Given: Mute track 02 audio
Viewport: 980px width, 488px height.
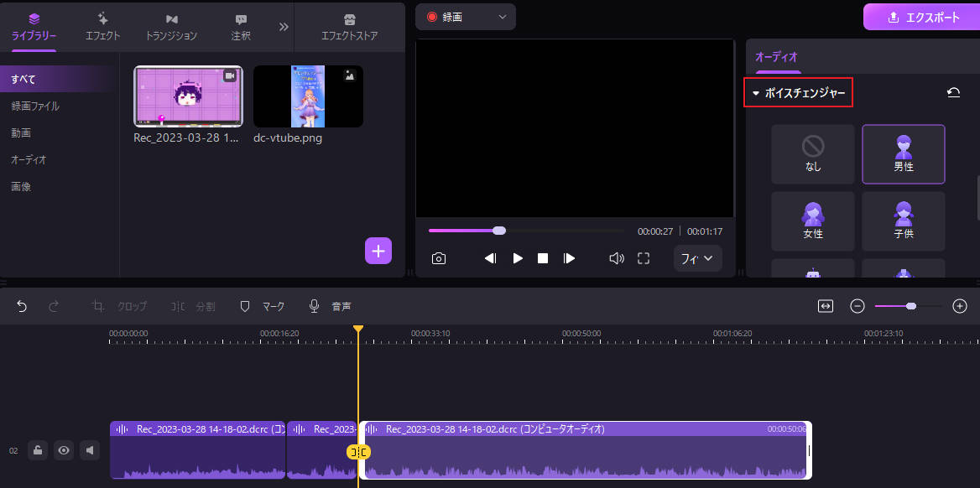Looking at the screenshot, I should [x=90, y=450].
